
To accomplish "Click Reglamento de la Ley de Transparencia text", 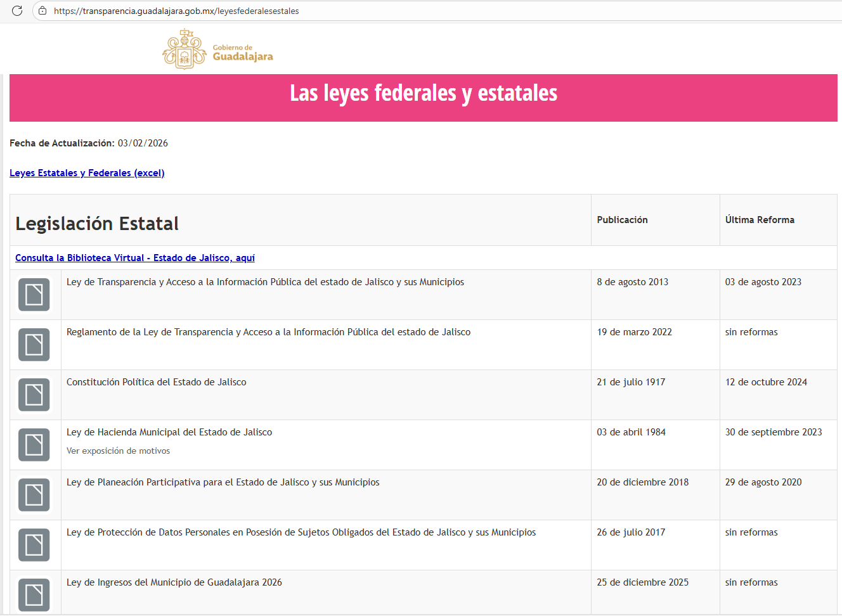I will (x=268, y=332).
